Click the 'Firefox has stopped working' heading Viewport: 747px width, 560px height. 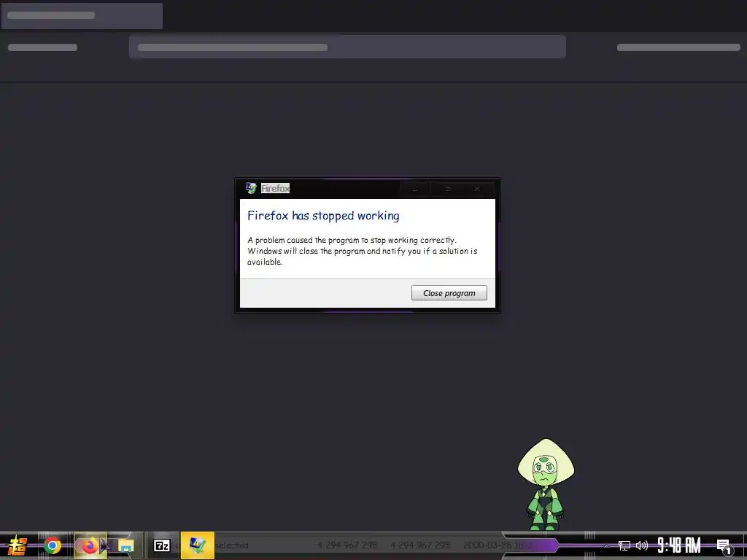(323, 216)
